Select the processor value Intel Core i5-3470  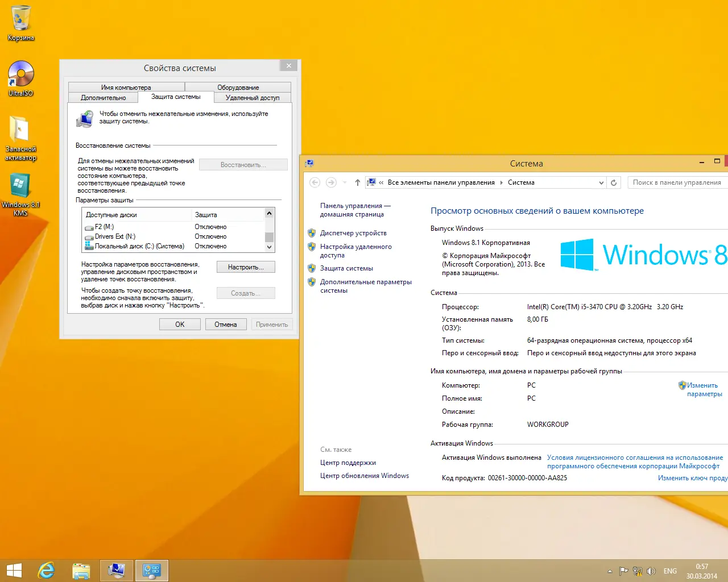[605, 307]
